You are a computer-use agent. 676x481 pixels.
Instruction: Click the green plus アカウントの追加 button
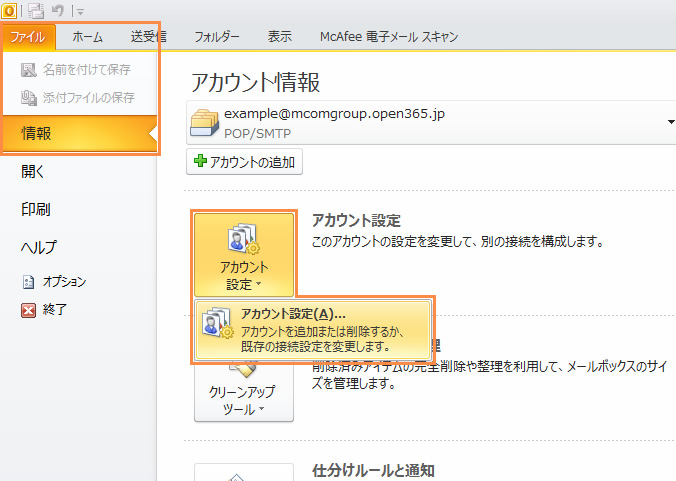pyautogui.click(x=244, y=162)
